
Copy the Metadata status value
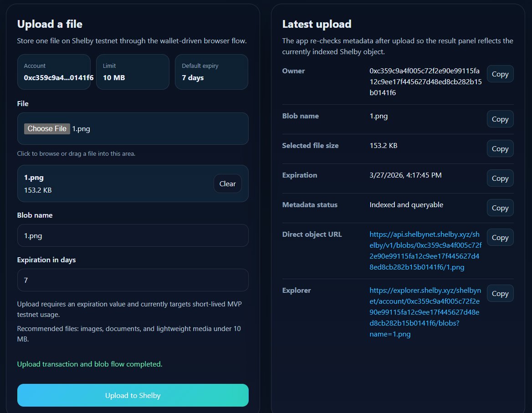(500, 208)
